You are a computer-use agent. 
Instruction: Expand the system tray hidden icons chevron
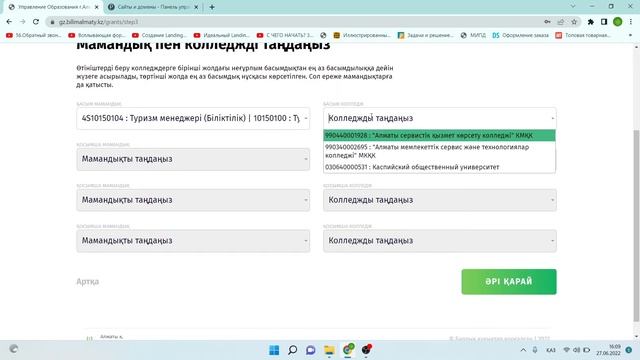(x=523, y=350)
